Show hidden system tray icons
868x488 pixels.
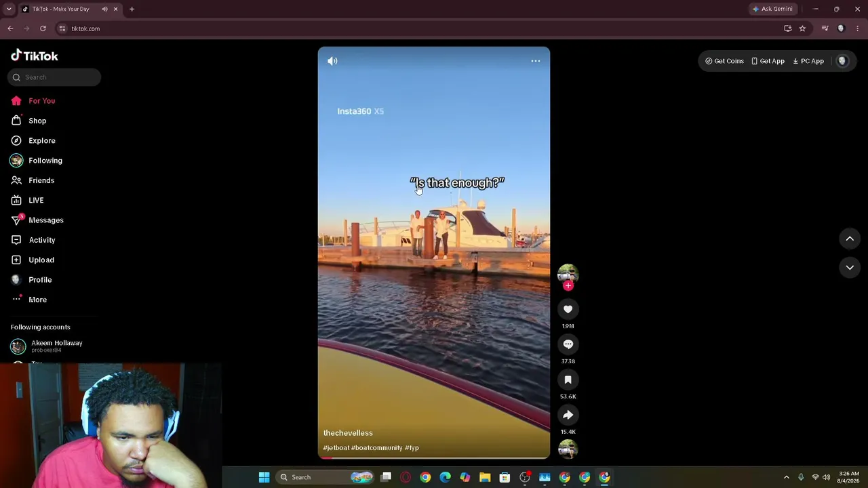(x=787, y=477)
